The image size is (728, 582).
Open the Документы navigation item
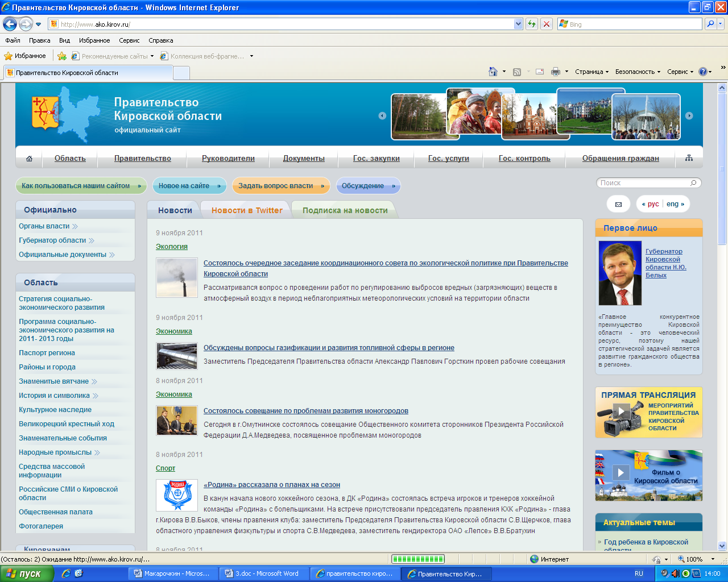click(x=304, y=159)
